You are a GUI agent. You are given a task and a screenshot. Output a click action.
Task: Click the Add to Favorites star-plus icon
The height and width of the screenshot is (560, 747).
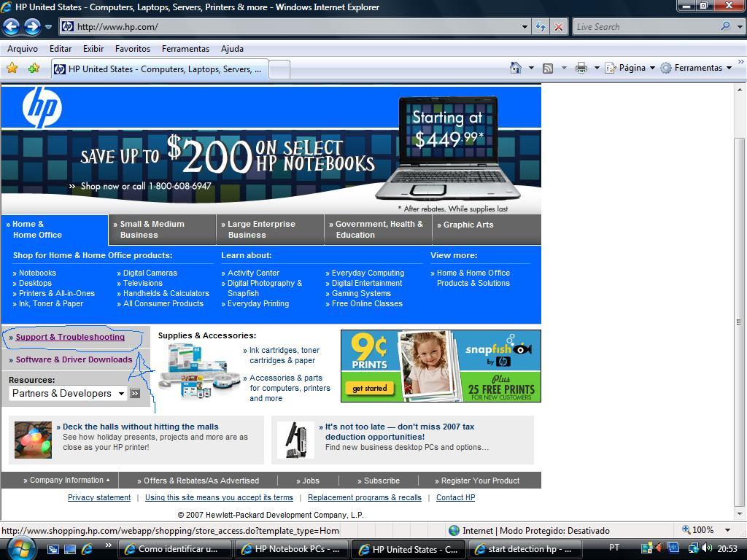tap(34, 68)
